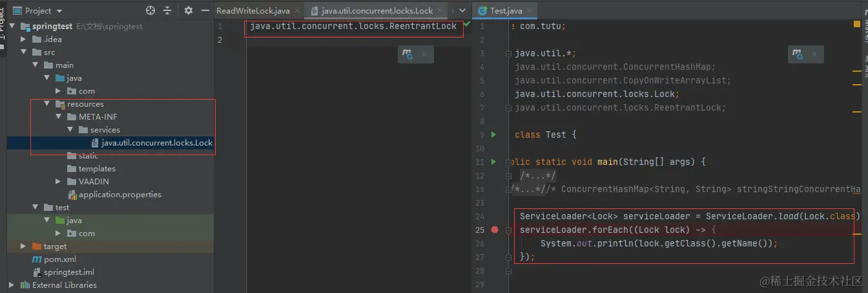
Task: Select pom.xml in project tree
Action: (60, 259)
